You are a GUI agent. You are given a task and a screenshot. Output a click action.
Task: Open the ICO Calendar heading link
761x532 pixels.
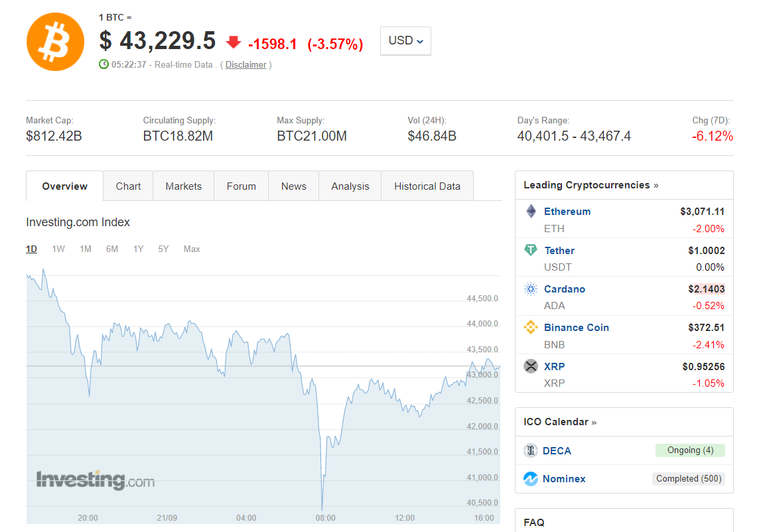click(x=560, y=422)
